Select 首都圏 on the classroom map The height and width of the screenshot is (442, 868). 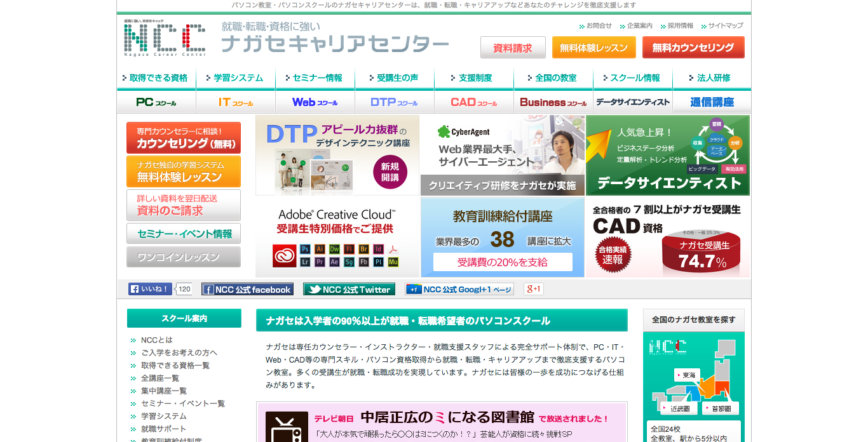pyautogui.click(x=721, y=408)
